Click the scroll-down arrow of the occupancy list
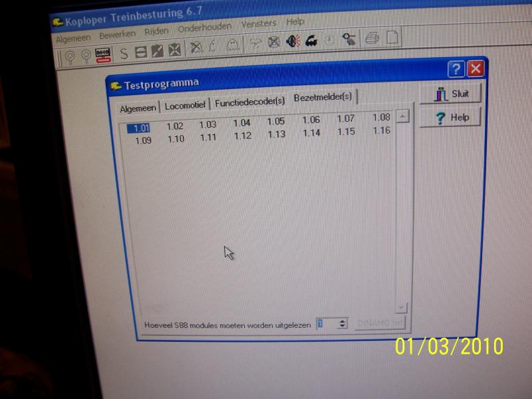 401,307
